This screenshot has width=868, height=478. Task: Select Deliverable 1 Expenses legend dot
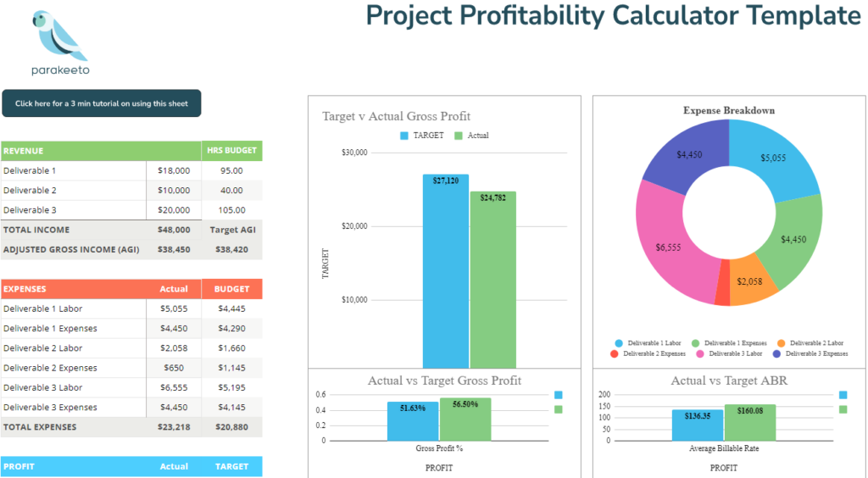[695, 343]
